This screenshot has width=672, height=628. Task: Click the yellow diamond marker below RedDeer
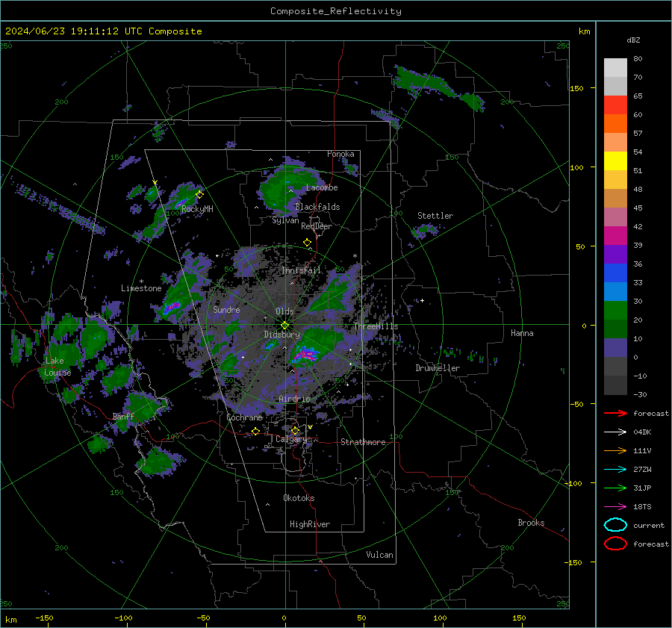[307, 243]
